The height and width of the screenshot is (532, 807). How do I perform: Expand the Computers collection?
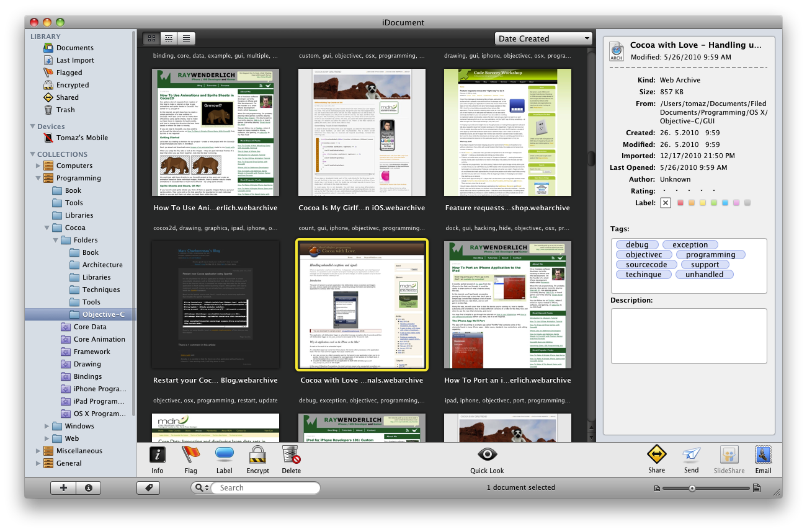(38, 166)
